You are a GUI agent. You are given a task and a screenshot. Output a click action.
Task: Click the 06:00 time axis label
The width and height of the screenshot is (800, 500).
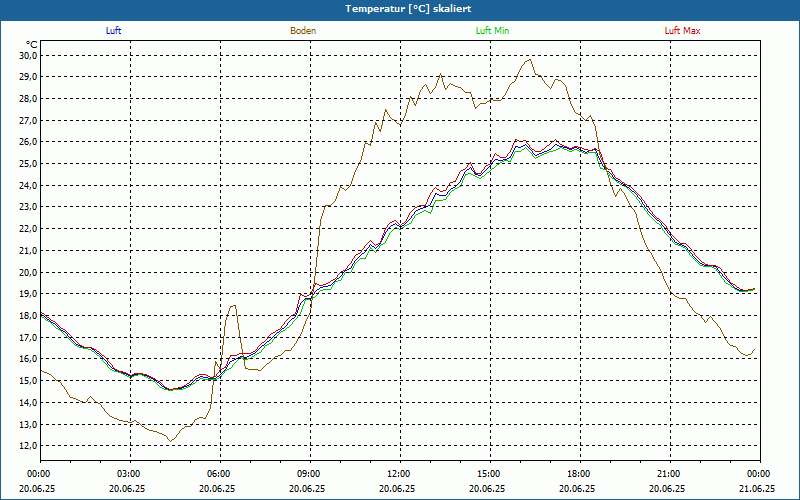(x=220, y=474)
